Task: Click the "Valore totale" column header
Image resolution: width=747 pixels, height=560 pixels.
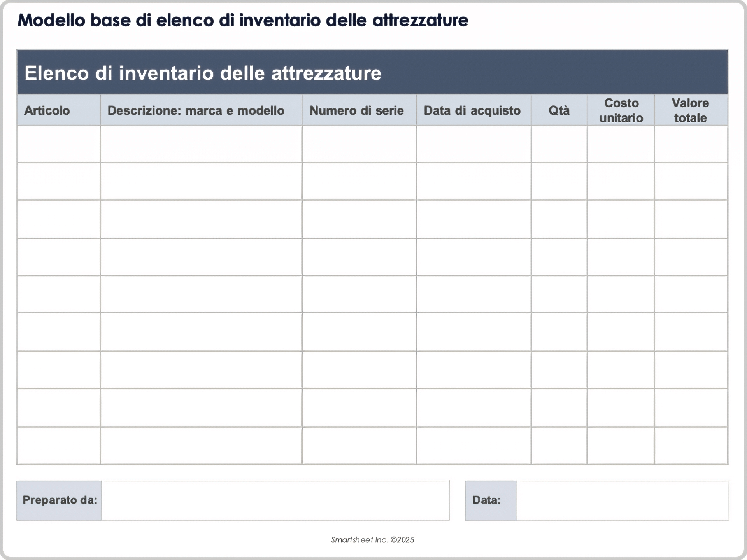Action: click(x=691, y=110)
